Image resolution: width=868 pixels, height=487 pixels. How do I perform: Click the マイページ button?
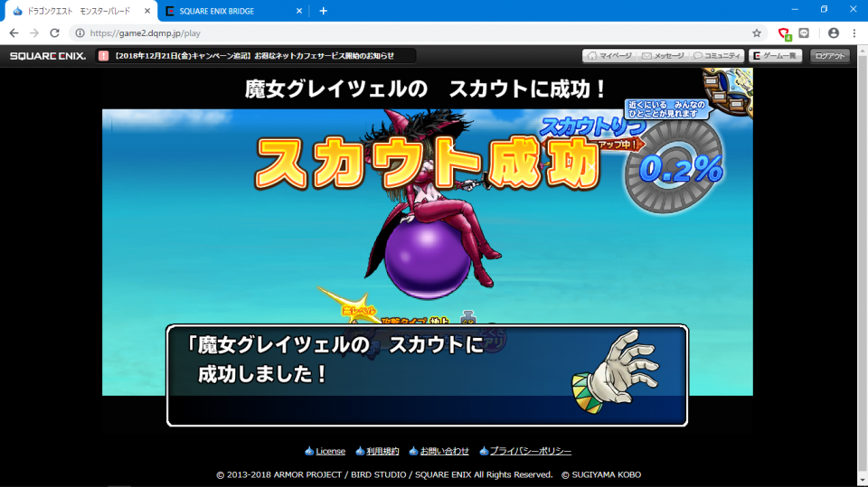(x=609, y=56)
